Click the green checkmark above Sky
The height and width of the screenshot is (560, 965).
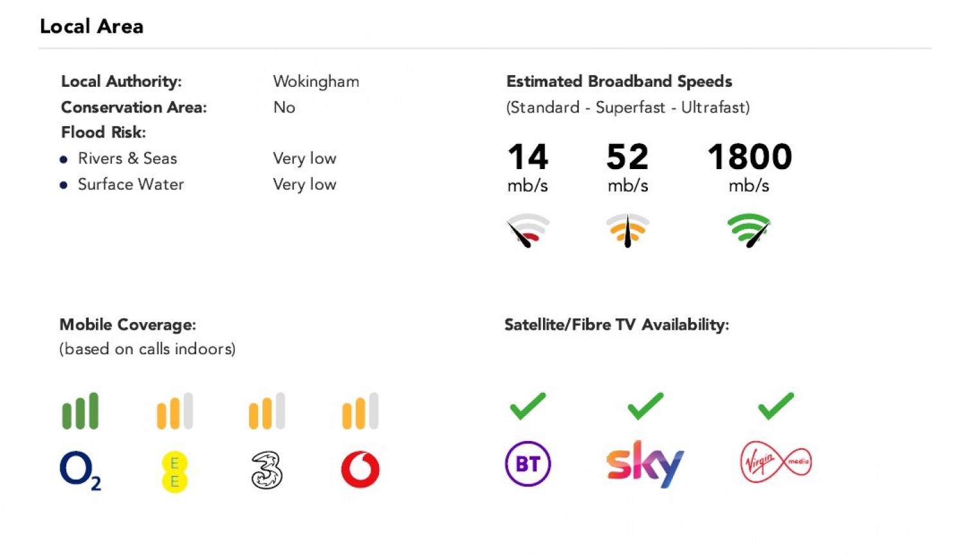pos(645,406)
